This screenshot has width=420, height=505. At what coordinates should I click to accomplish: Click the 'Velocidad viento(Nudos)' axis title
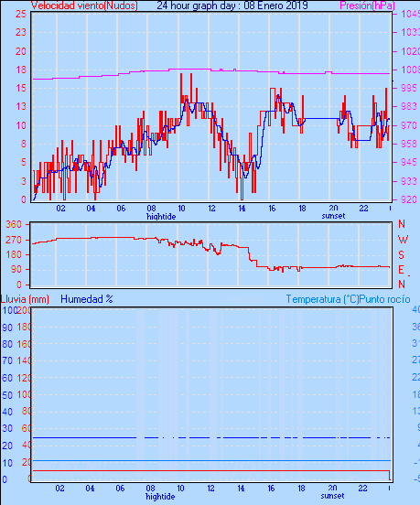[84, 5]
